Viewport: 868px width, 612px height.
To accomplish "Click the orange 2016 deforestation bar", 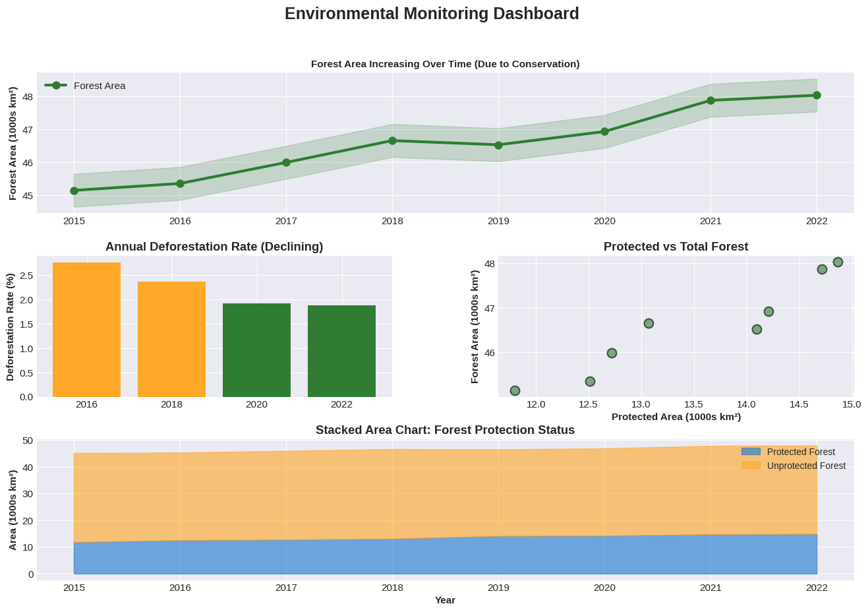I will [86, 330].
